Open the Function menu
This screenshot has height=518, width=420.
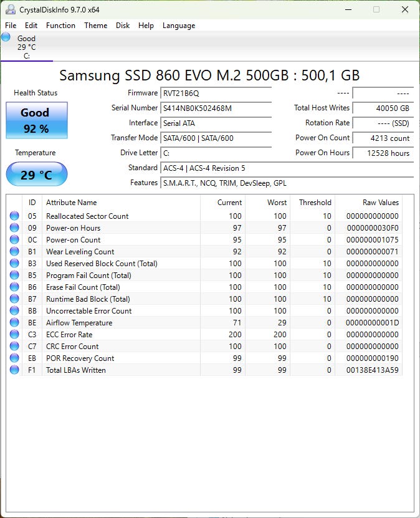(60, 26)
